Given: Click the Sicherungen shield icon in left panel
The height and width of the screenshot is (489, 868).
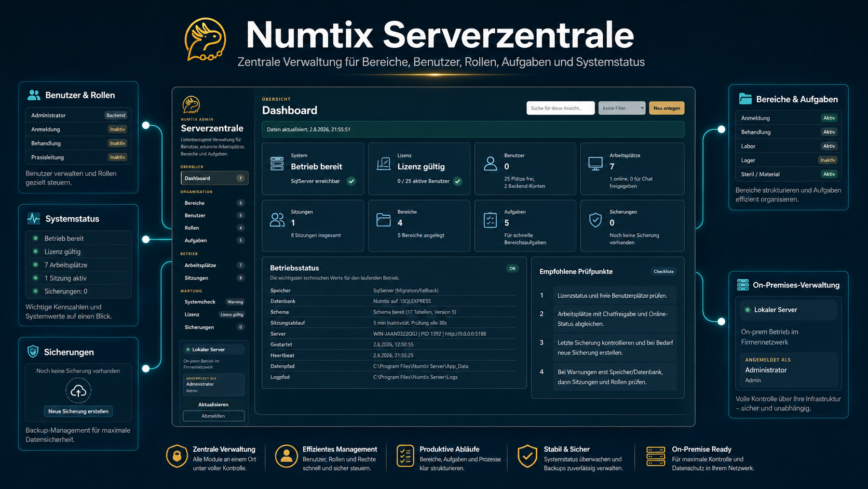Looking at the screenshot, I should click(33, 352).
